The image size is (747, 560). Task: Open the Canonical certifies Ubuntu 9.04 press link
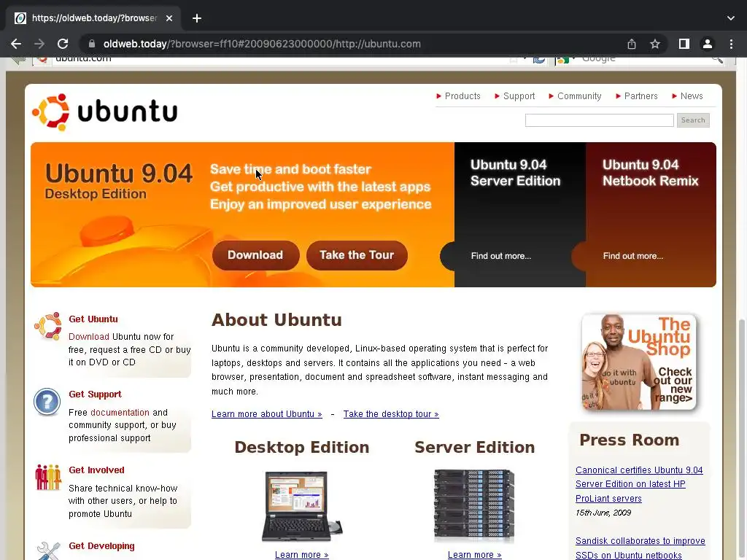click(639, 484)
